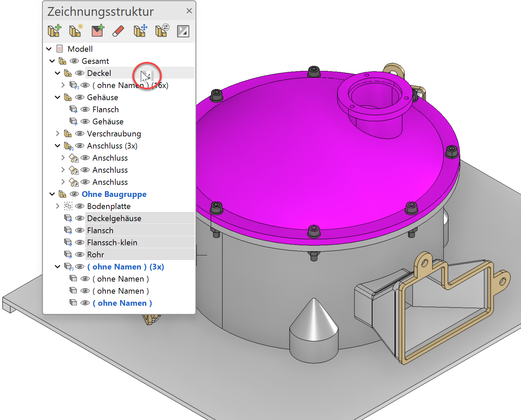521x420 pixels.
Task: Collapse the Ohne Baugruppe node
Action: [52, 194]
